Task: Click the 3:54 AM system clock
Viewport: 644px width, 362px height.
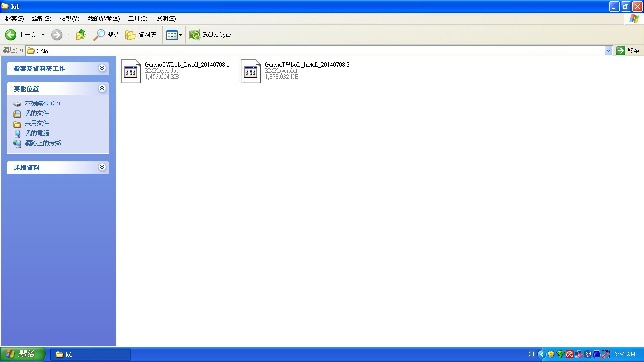Action: point(625,354)
